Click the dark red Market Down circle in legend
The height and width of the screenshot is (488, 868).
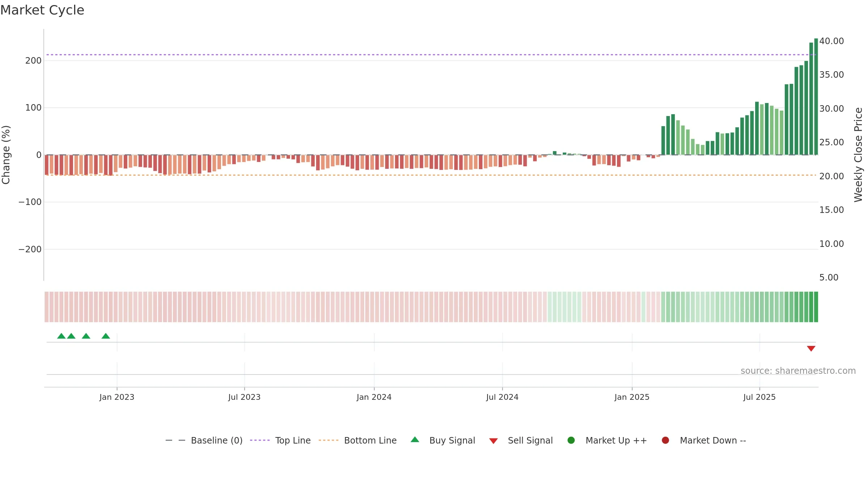coord(665,440)
